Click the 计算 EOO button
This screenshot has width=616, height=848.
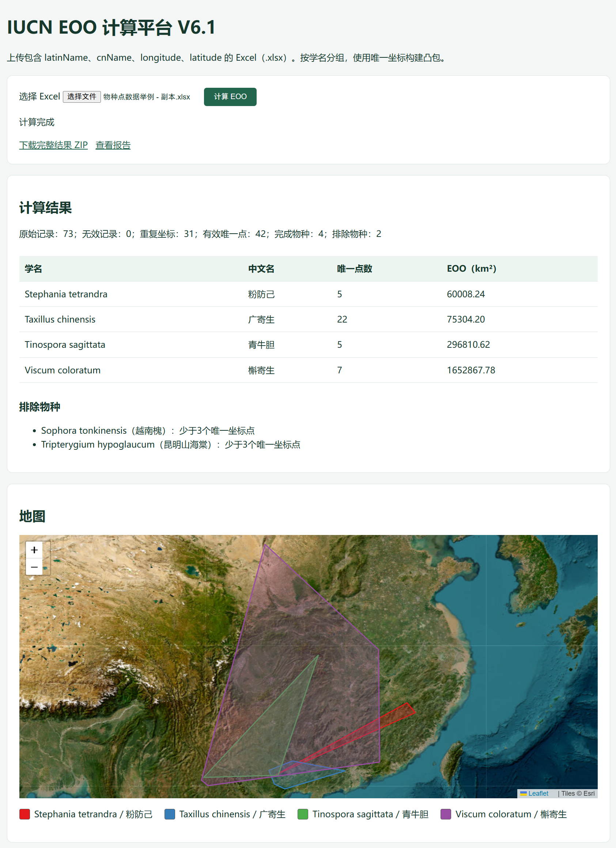(230, 97)
